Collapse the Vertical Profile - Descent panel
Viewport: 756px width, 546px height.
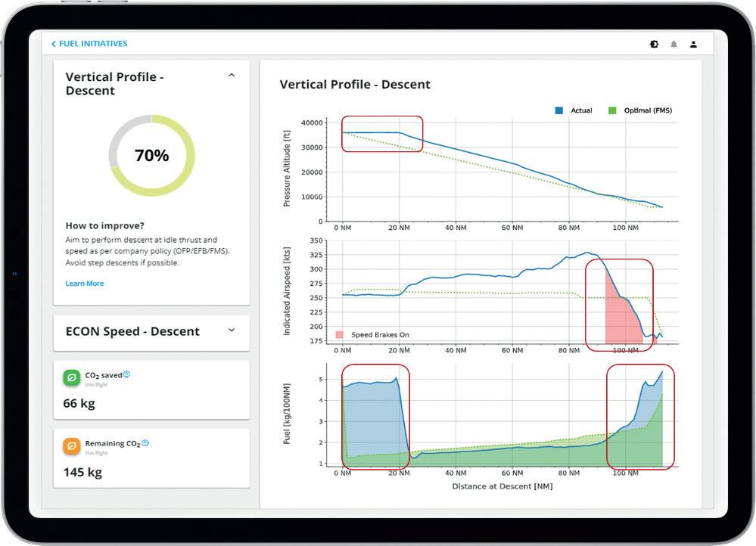[x=232, y=75]
